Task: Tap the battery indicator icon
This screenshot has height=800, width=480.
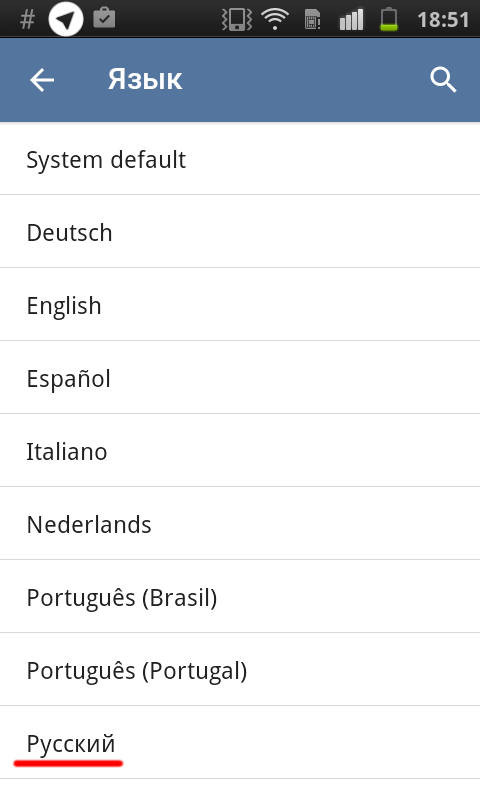Action: tap(389, 19)
